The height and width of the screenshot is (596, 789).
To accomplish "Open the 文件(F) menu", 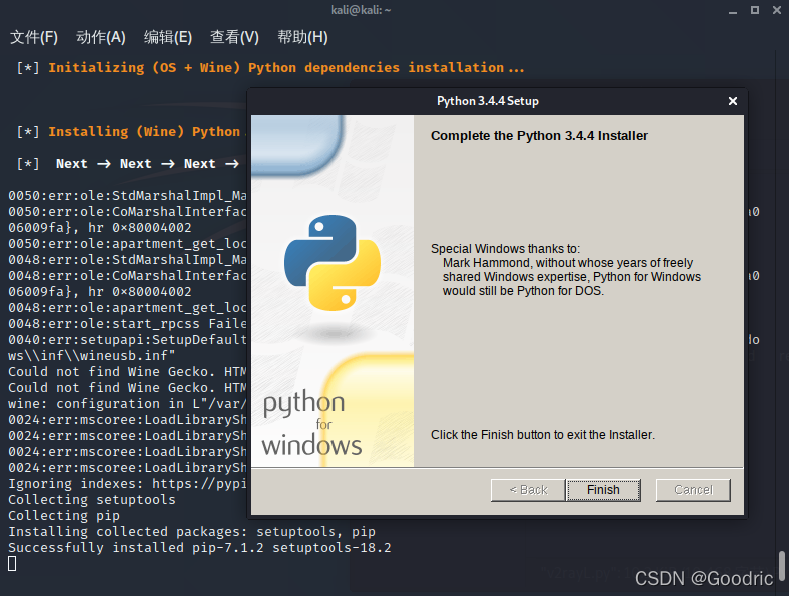I will click(34, 37).
